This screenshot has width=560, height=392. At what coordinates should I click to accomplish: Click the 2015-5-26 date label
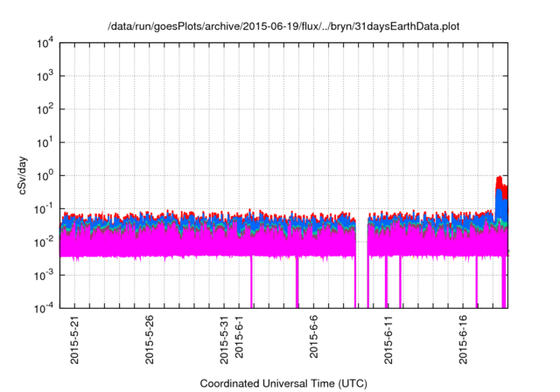coord(150,339)
